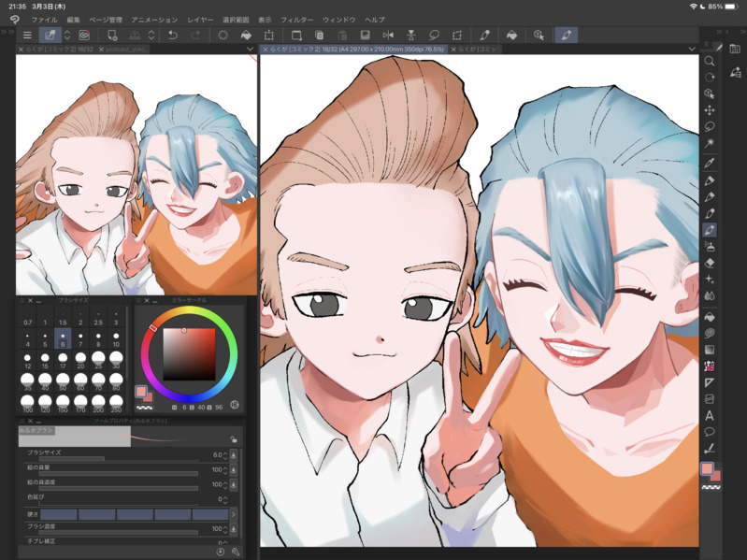Select the Zoom magnifier tool
The height and width of the screenshot is (560, 747).
[710, 62]
